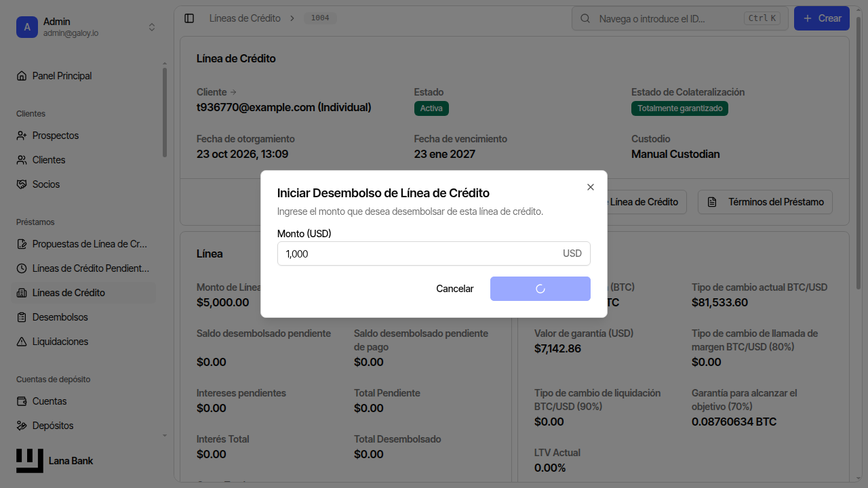Click the Admin avatar letter A
868x488 pixels.
coord(27,27)
